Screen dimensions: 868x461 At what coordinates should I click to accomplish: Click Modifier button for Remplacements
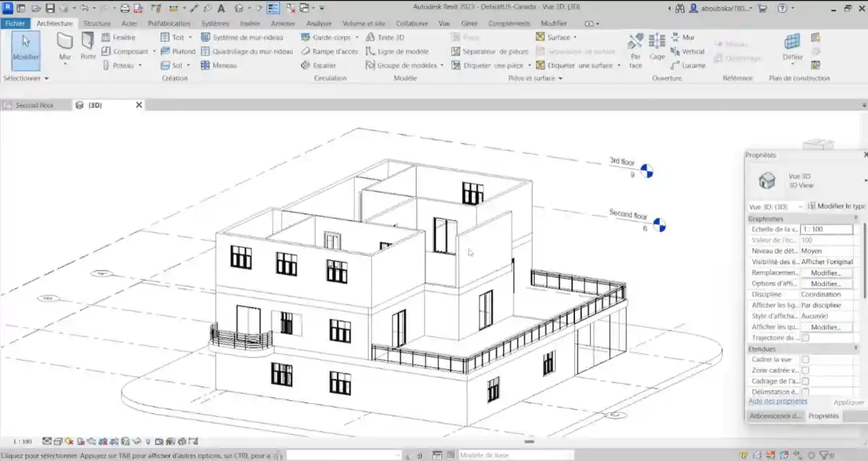click(x=826, y=273)
